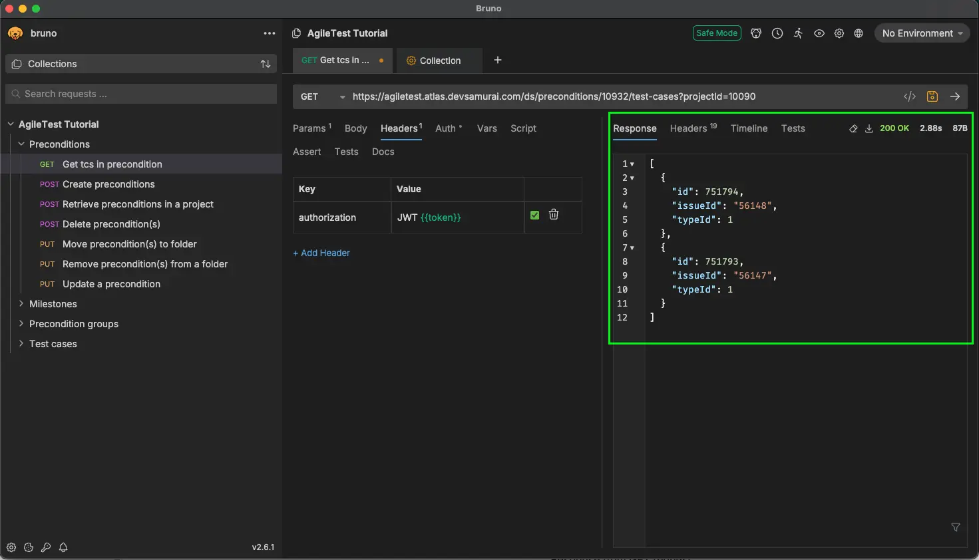Open the GET method dropdown
Screen dimensions: 979x560
(x=323, y=96)
